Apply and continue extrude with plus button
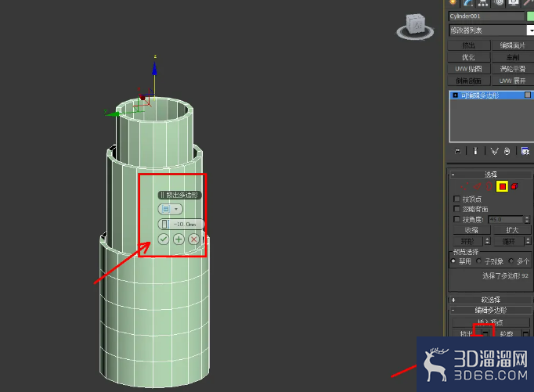Image resolution: width=534 pixels, height=392 pixels. point(179,239)
